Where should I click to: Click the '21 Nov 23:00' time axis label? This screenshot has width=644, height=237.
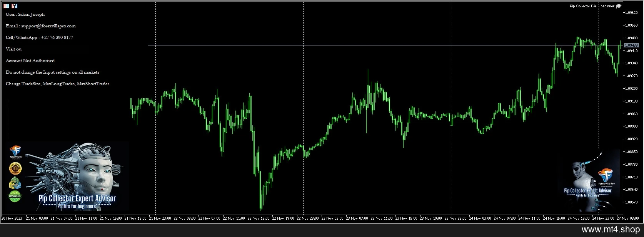point(160,219)
